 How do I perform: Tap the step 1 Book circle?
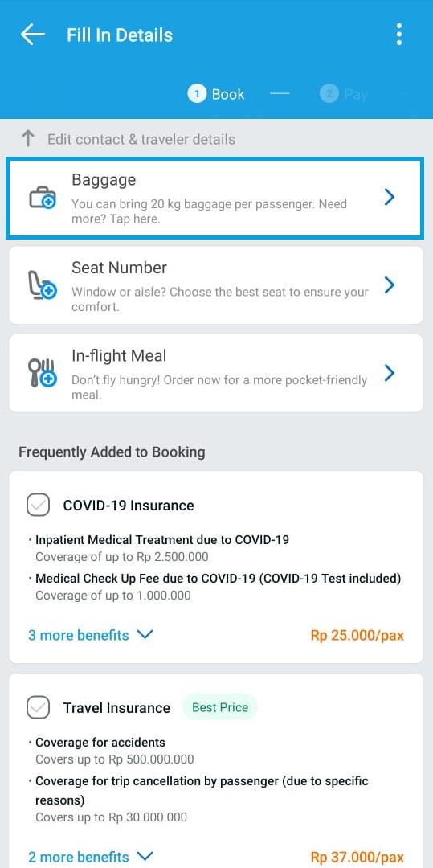[x=196, y=94]
